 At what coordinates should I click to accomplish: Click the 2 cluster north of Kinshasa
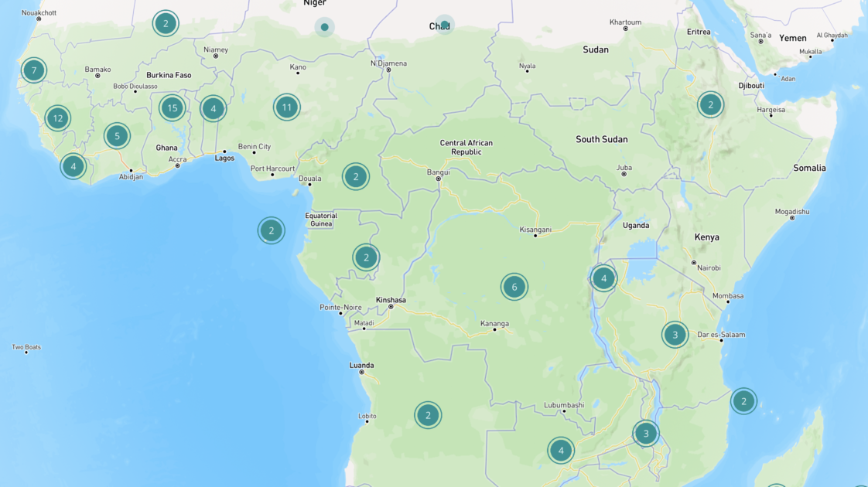coord(366,257)
